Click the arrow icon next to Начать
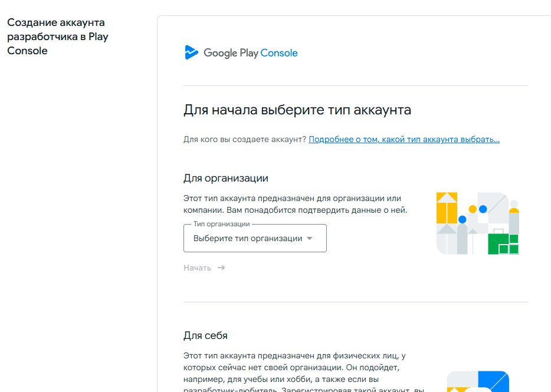Screen dimensions: 551x392 pyautogui.click(x=221, y=268)
